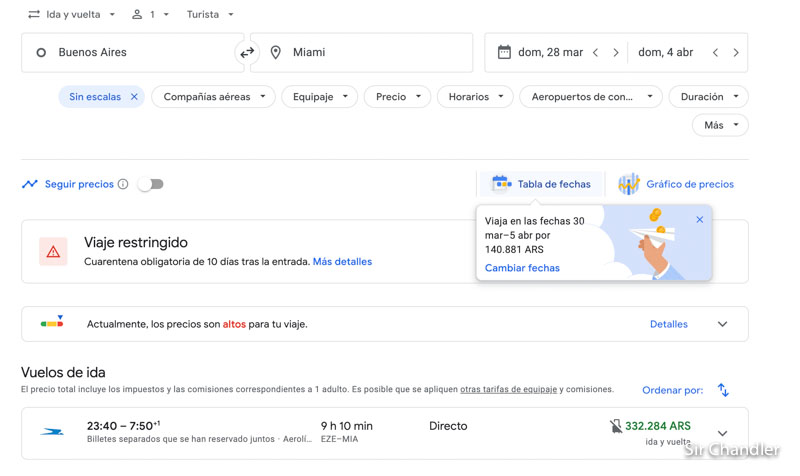The image size is (800, 476).
Task: Advance return date to next day
Action: pyautogui.click(x=736, y=53)
